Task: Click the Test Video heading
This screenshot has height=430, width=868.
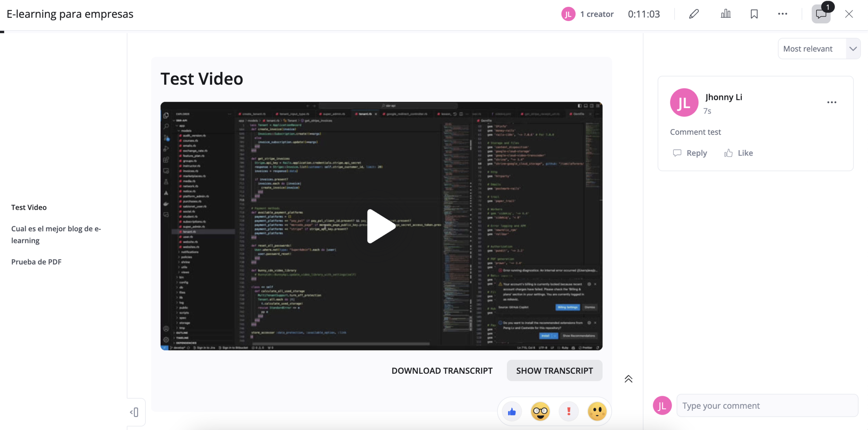Action: click(x=202, y=79)
